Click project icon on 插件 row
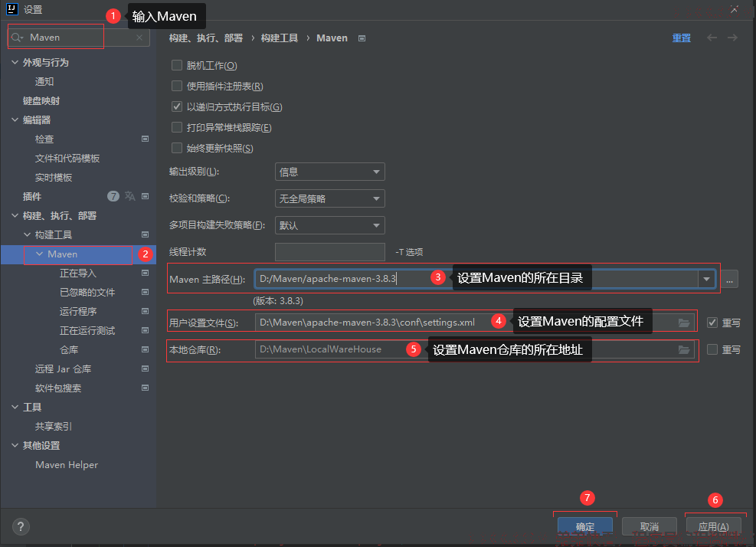 pyautogui.click(x=145, y=196)
